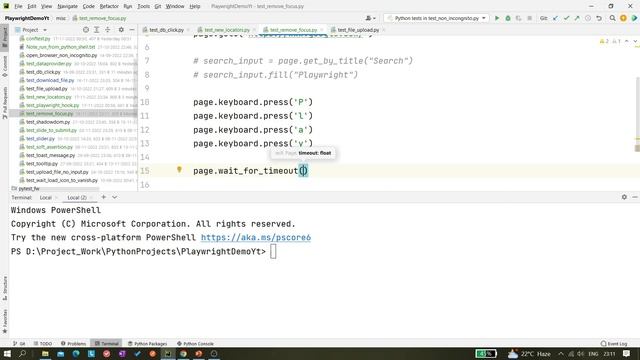
Task: Push commits with the green arrow icon
Action: click(577, 18)
